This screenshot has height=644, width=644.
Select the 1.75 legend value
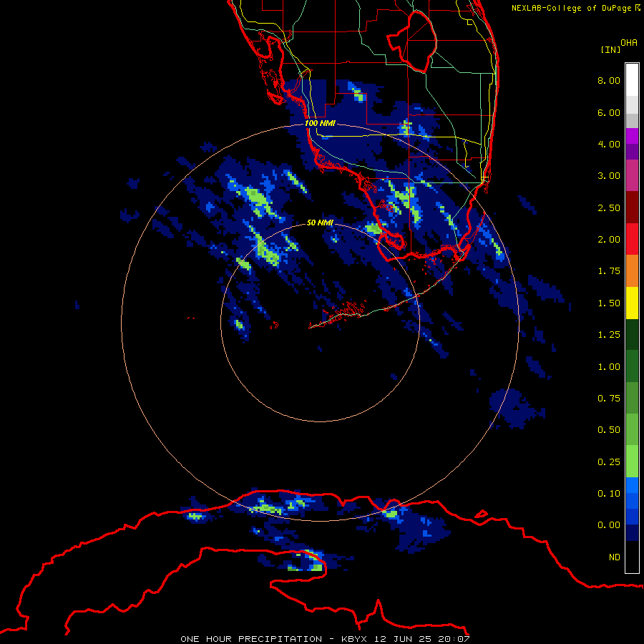point(609,271)
